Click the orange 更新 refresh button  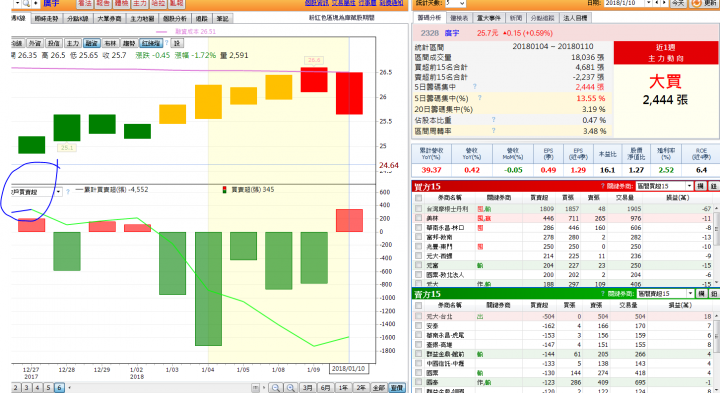[x=704, y=3]
